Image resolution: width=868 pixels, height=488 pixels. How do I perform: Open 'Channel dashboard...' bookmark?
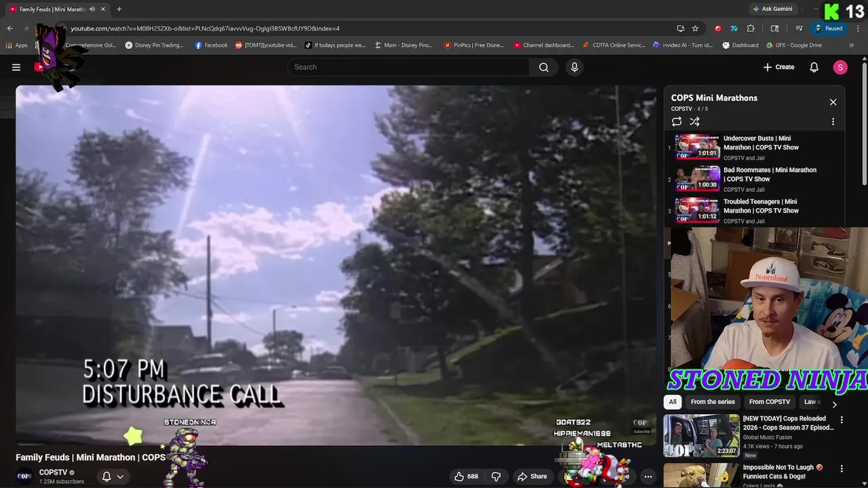(544, 45)
